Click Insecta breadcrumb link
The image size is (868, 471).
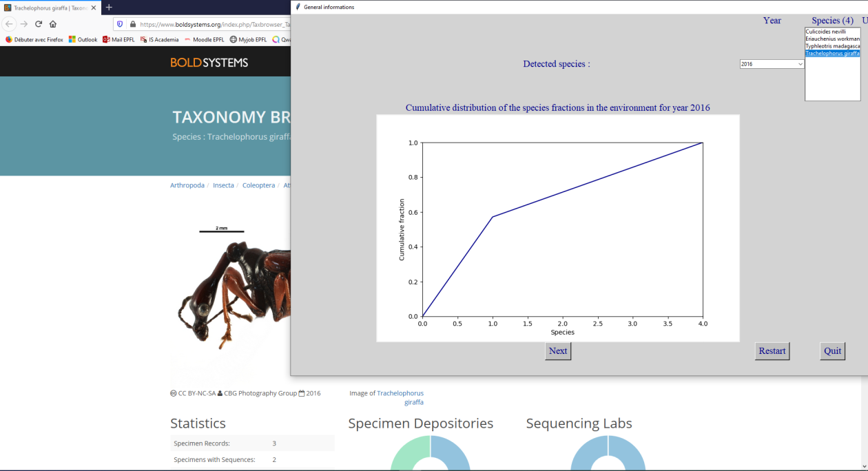click(x=223, y=185)
